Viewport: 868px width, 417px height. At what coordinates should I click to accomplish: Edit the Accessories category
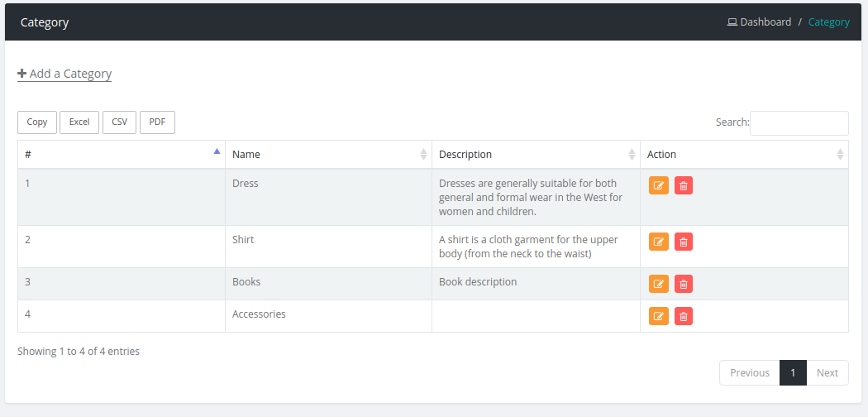point(658,316)
